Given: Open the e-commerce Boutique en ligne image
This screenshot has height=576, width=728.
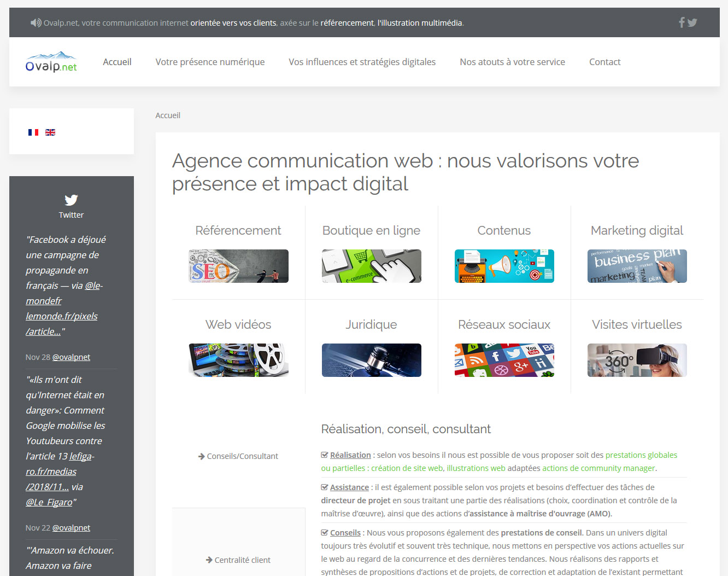Looking at the screenshot, I should tap(372, 266).
